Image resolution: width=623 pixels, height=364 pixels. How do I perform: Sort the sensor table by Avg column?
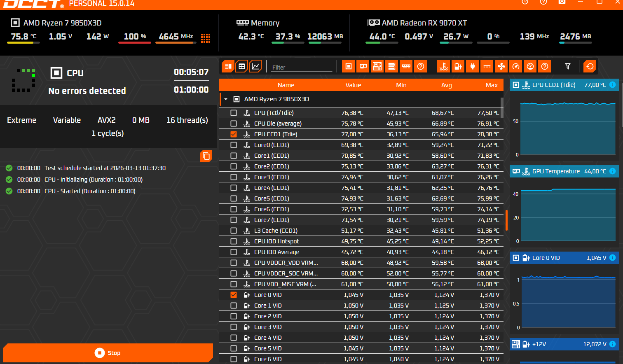[x=447, y=85]
